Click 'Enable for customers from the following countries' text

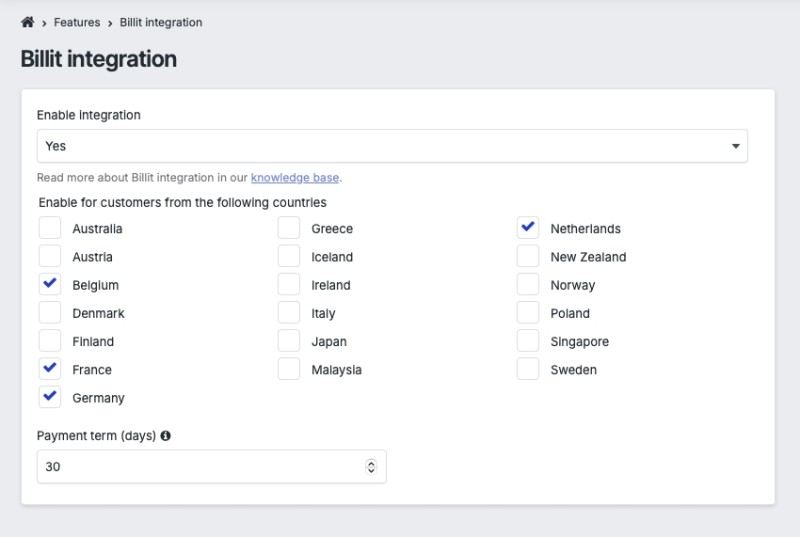[183, 202]
